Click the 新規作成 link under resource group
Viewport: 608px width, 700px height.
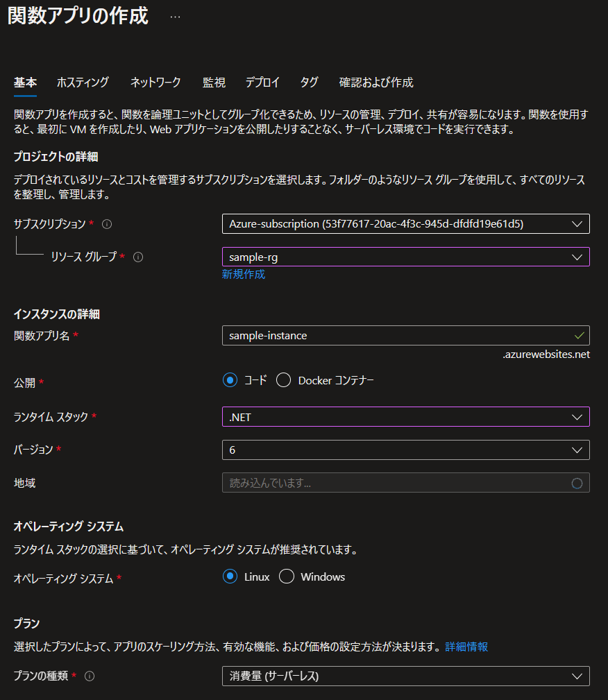point(244,274)
